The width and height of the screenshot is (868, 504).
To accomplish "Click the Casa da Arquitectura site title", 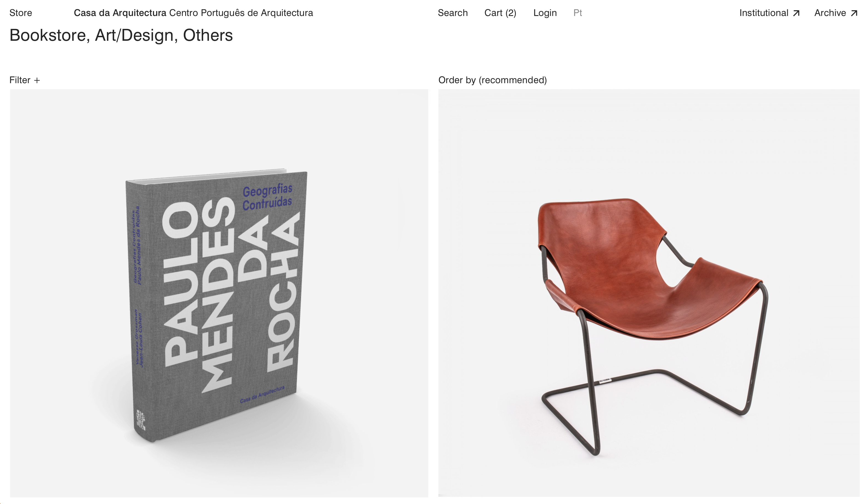I will (x=120, y=13).
